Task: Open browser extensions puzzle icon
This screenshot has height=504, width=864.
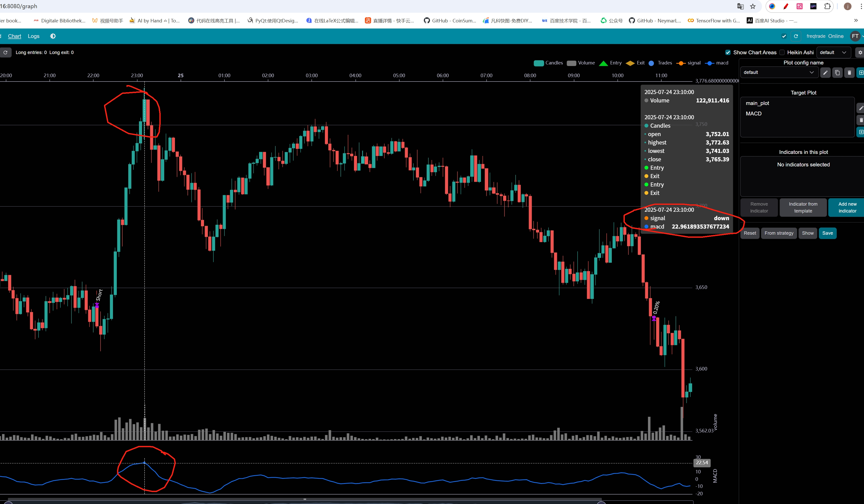Action: point(827,6)
